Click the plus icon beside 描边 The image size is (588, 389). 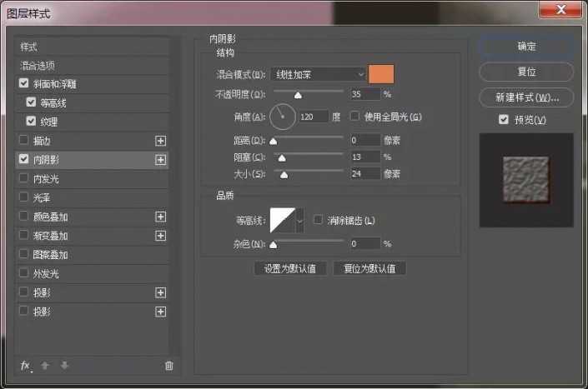[161, 140]
